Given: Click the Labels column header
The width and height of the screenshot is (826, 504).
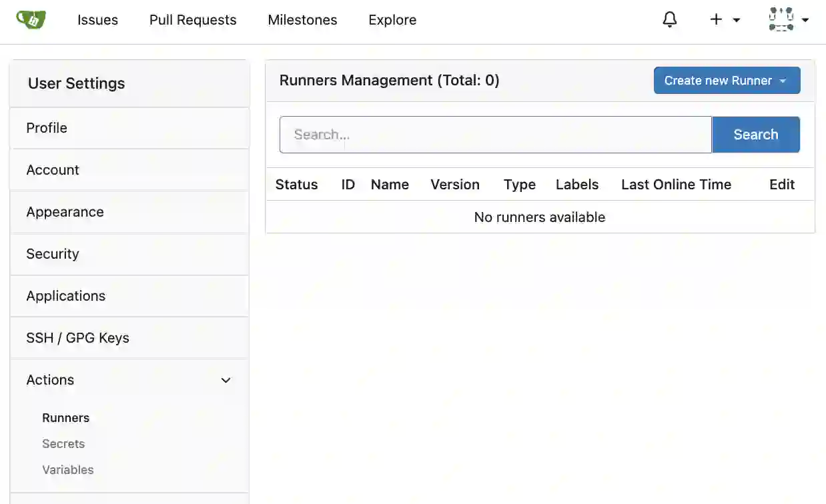Looking at the screenshot, I should tap(577, 185).
